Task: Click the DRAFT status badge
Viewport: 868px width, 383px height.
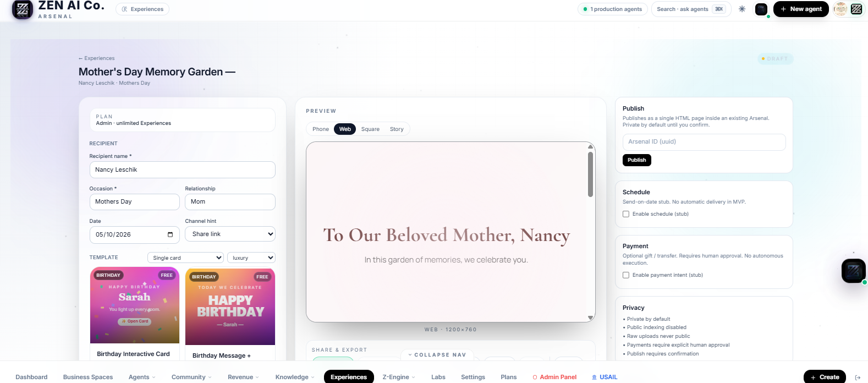Action: coord(775,58)
